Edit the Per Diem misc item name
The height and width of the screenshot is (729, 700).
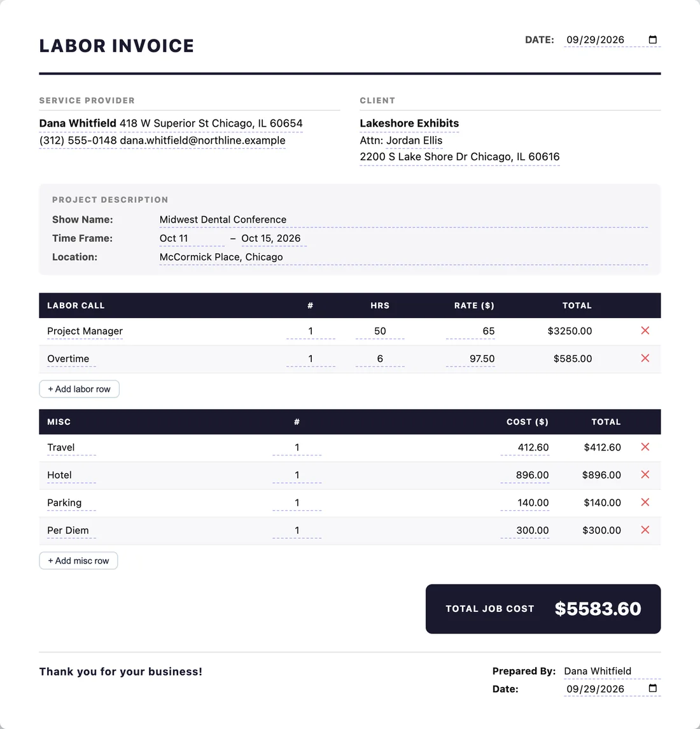[x=72, y=531]
